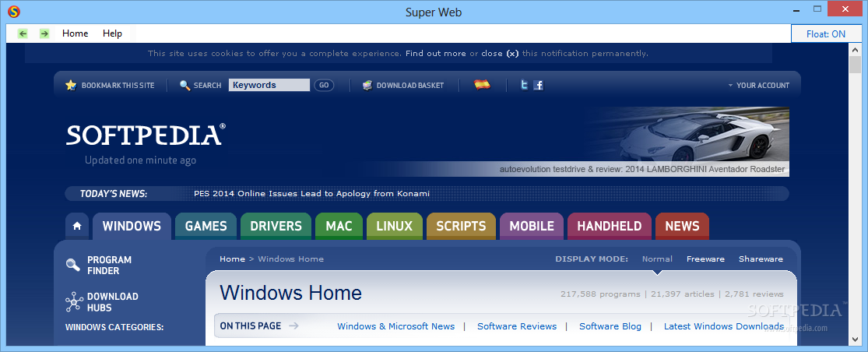868x352 pixels.
Task: Select Shareware display mode
Action: (x=761, y=259)
